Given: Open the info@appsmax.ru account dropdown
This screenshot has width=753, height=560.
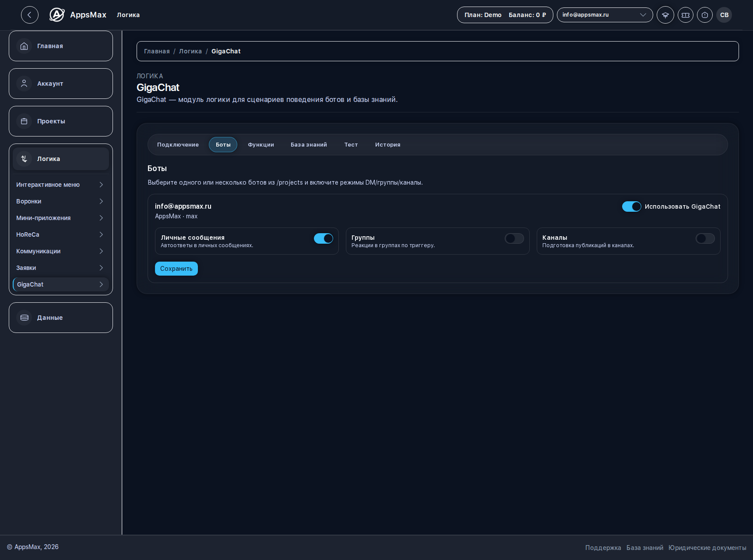Looking at the screenshot, I should (x=605, y=15).
